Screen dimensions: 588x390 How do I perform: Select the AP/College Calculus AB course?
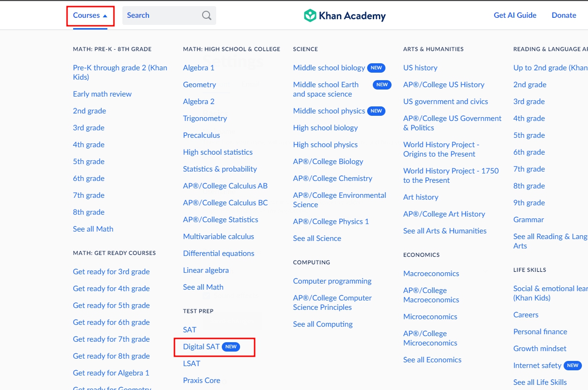(x=226, y=186)
